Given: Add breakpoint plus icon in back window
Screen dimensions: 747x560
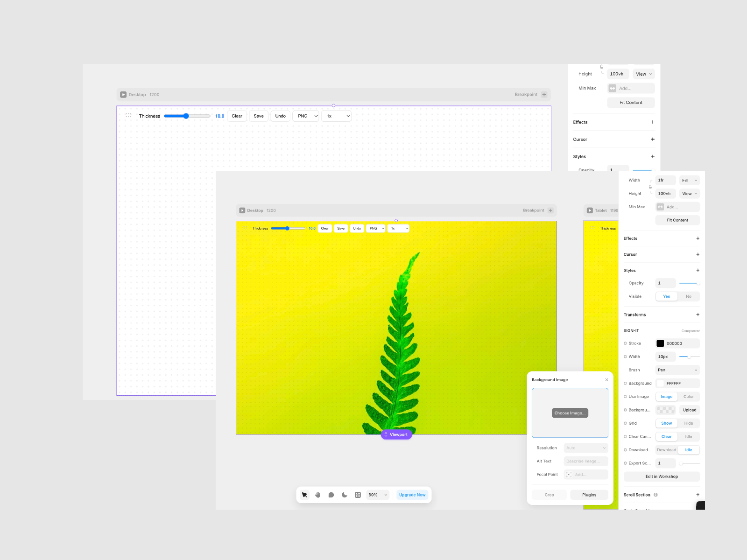Looking at the screenshot, I should coord(544,95).
